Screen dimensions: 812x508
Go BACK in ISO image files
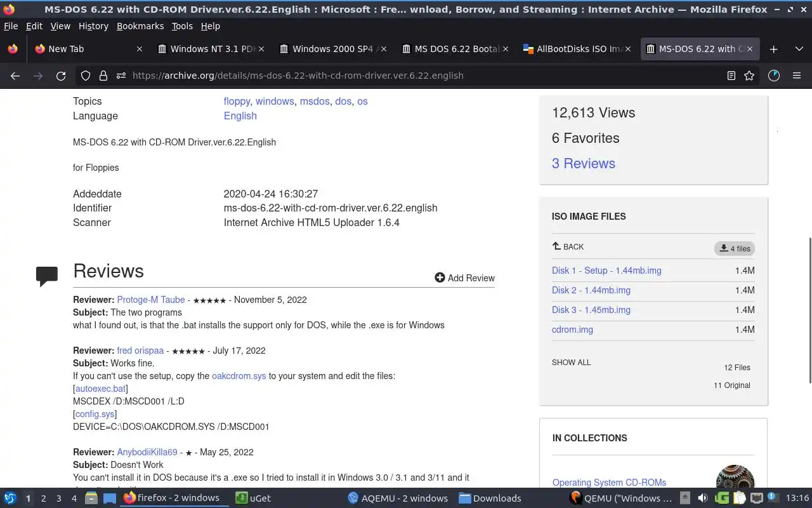click(x=568, y=246)
